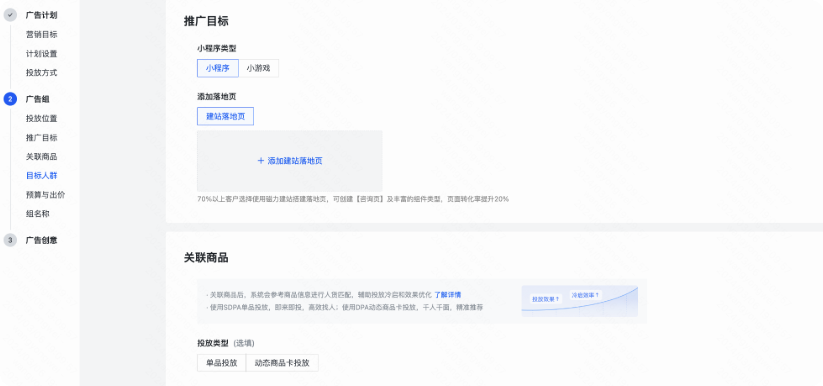Click the 推广目标 section heading
This screenshot has width=823, height=386.
(x=206, y=22)
